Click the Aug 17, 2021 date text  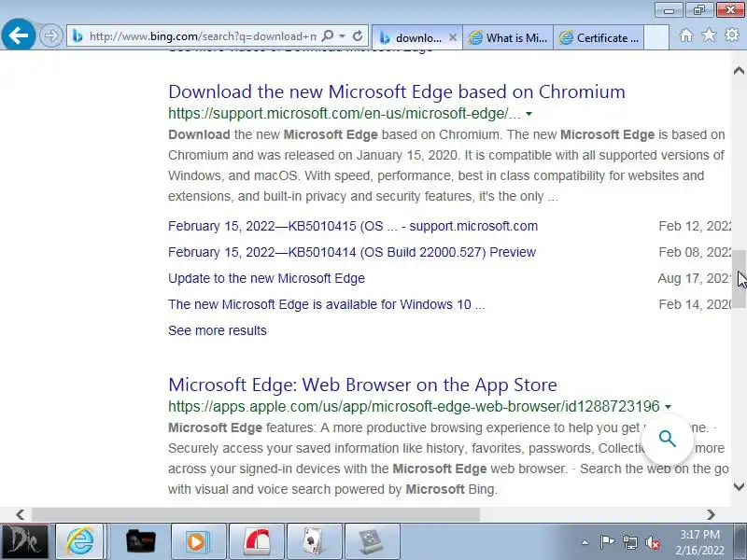pos(694,278)
